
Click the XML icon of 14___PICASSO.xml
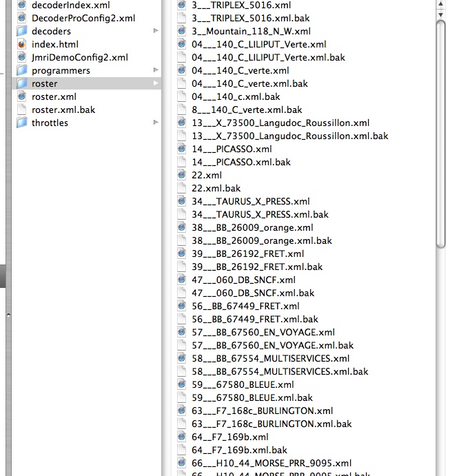coord(181,149)
